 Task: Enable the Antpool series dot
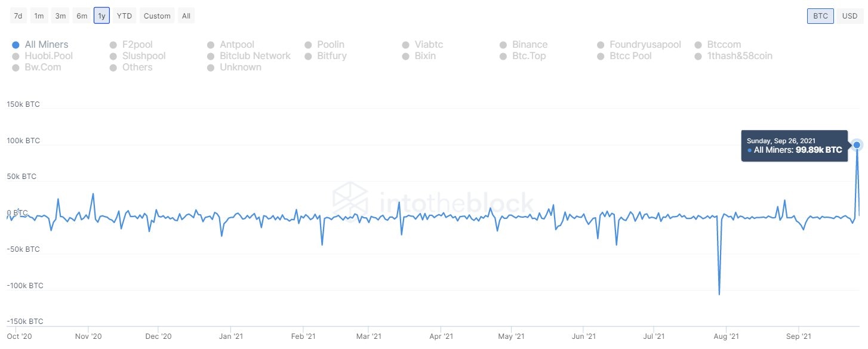[210, 44]
